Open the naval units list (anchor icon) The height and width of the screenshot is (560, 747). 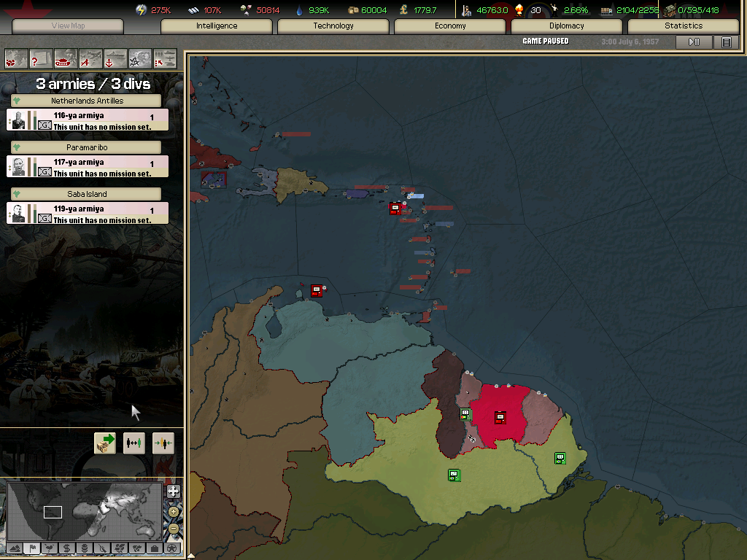(115, 58)
